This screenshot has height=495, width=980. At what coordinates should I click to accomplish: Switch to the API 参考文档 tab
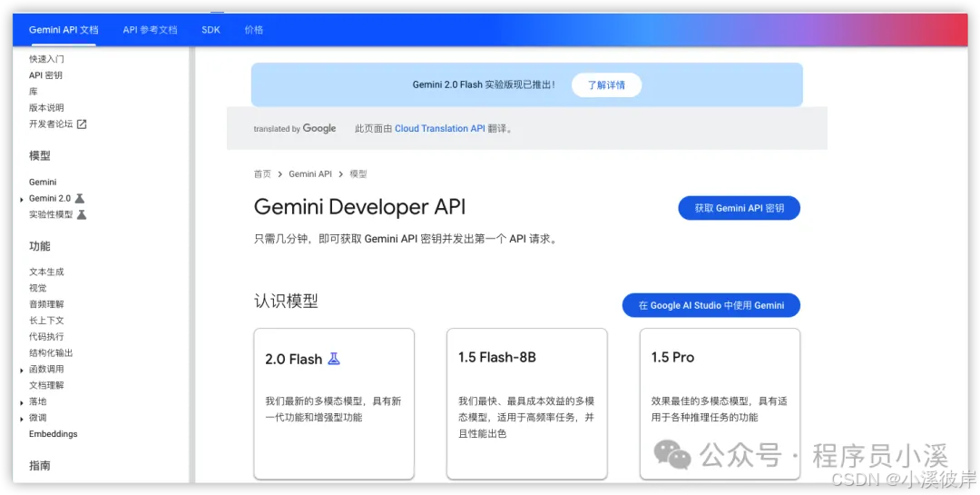pyautogui.click(x=150, y=30)
